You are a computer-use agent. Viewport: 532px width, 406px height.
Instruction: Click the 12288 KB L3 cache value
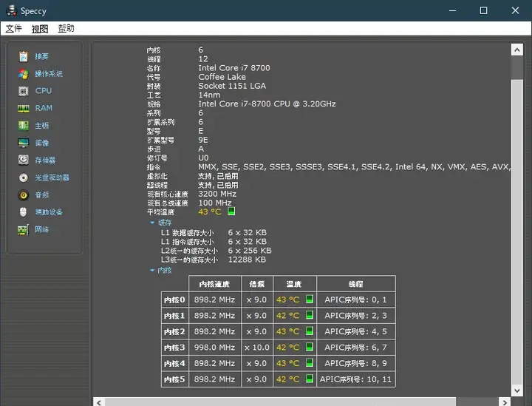[x=247, y=260]
